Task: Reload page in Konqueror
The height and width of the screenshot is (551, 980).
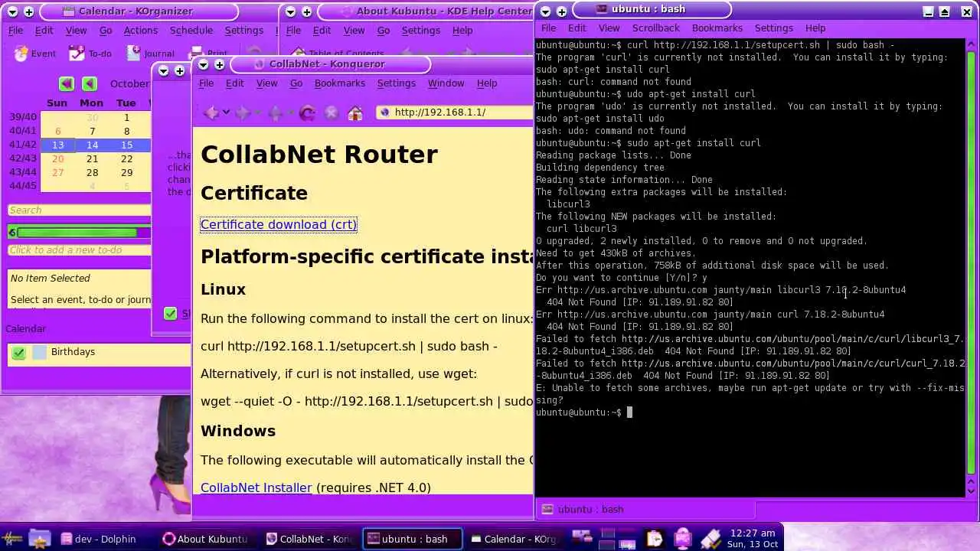Action: click(308, 112)
